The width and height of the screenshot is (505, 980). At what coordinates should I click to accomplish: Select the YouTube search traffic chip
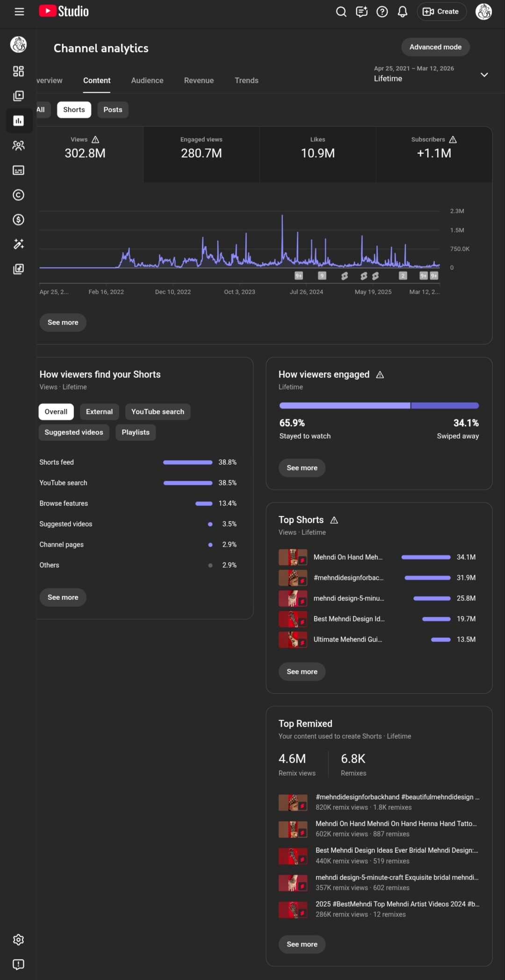click(x=158, y=412)
